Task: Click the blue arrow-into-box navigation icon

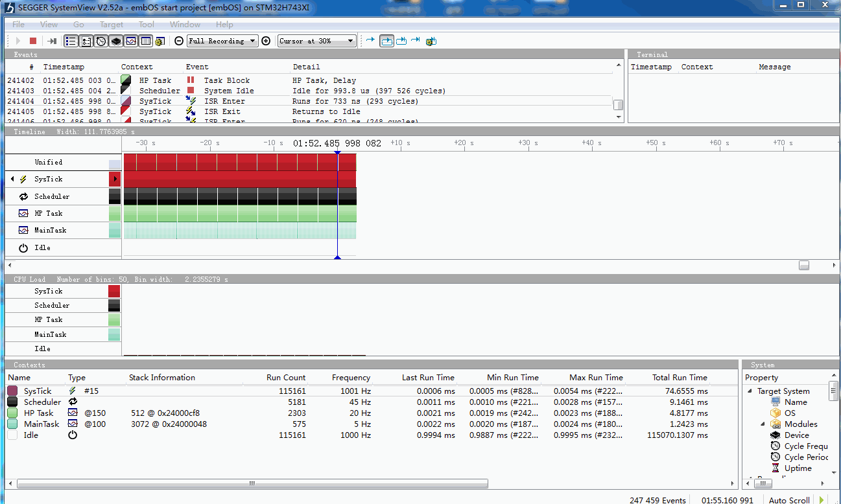Action: 401,41
